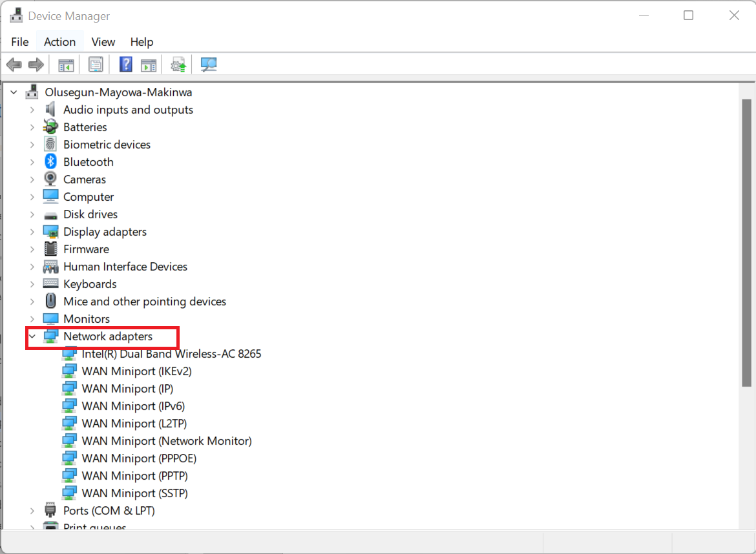Screen dimensions: 756x554
Task: Expand the Monitors category
Action: (32, 319)
